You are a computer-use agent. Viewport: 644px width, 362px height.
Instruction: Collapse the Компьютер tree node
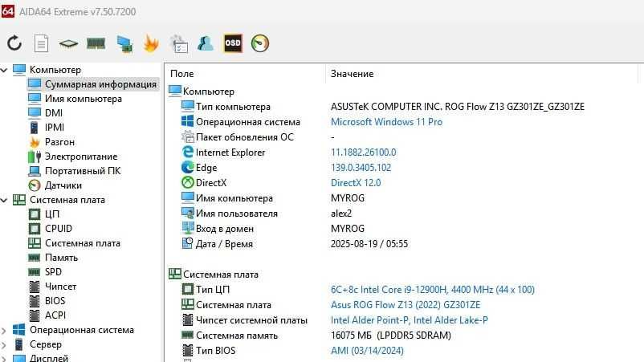pos(5,70)
